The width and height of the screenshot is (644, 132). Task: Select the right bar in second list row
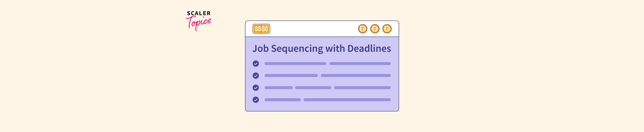pyautogui.click(x=356, y=75)
